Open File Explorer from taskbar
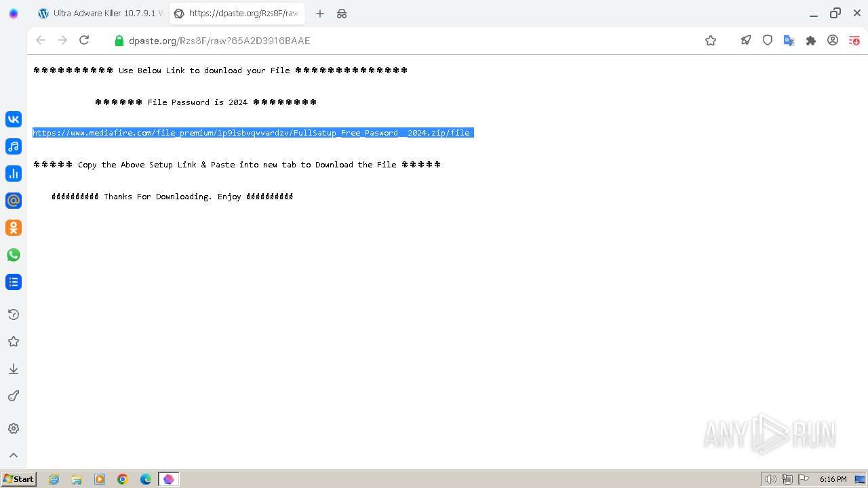This screenshot has height=488, width=868. [77, 479]
